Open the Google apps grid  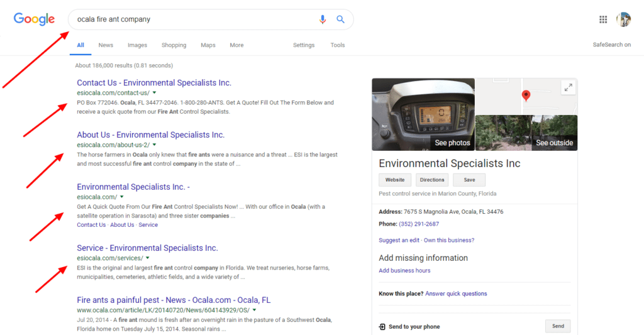(x=603, y=19)
